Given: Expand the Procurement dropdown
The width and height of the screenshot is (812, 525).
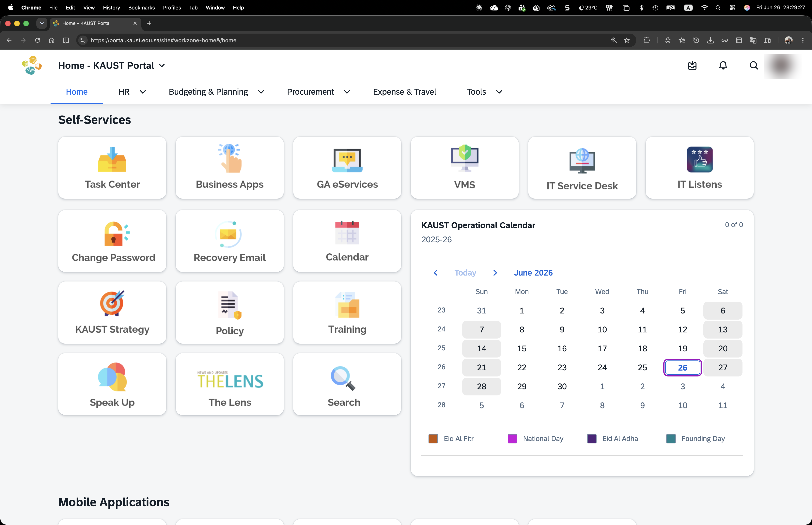Looking at the screenshot, I should click(x=347, y=92).
